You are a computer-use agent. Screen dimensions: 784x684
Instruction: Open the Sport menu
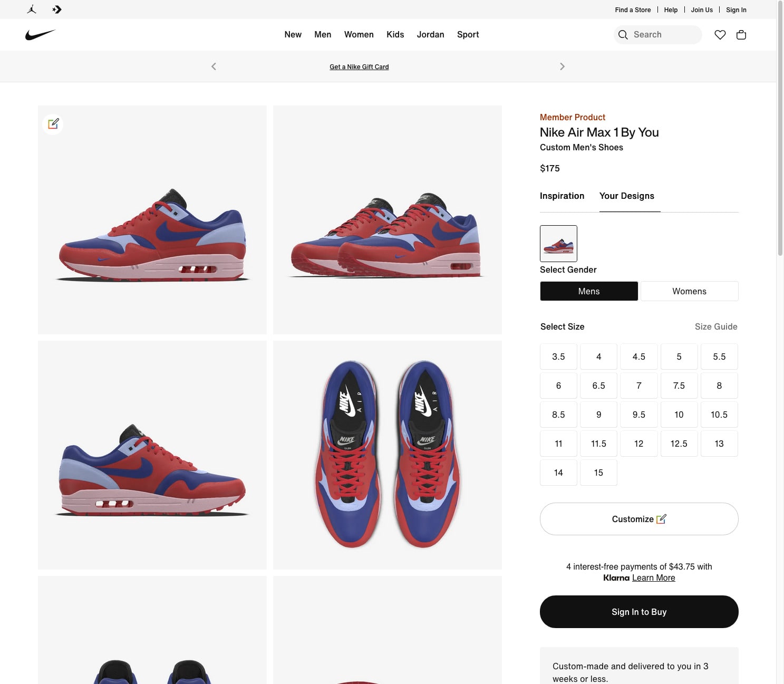(x=468, y=34)
